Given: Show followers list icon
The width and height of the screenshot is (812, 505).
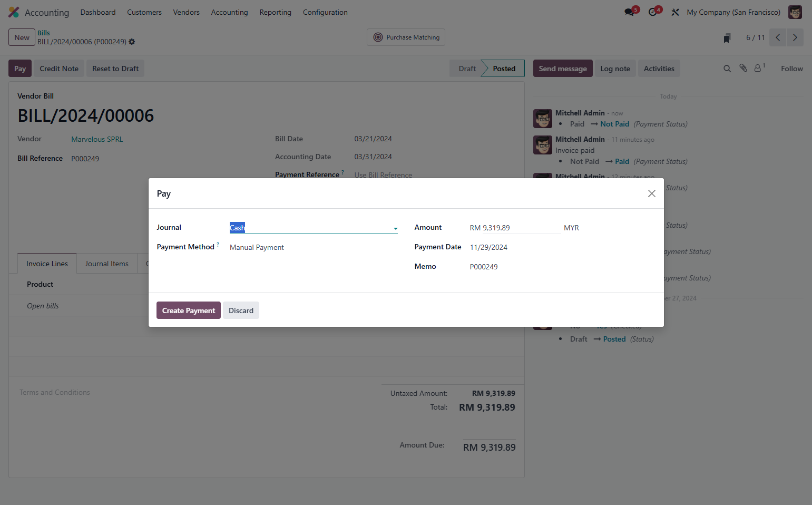Looking at the screenshot, I should [x=759, y=68].
